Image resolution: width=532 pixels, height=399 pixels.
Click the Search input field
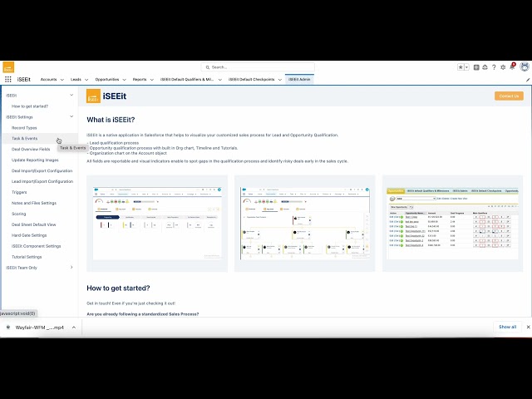(x=258, y=67)
